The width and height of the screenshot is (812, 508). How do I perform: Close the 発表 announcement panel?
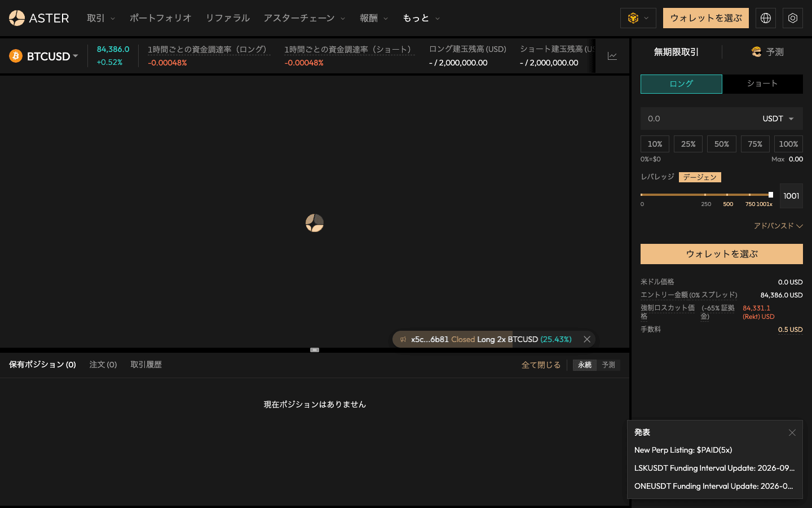(792, 432)
